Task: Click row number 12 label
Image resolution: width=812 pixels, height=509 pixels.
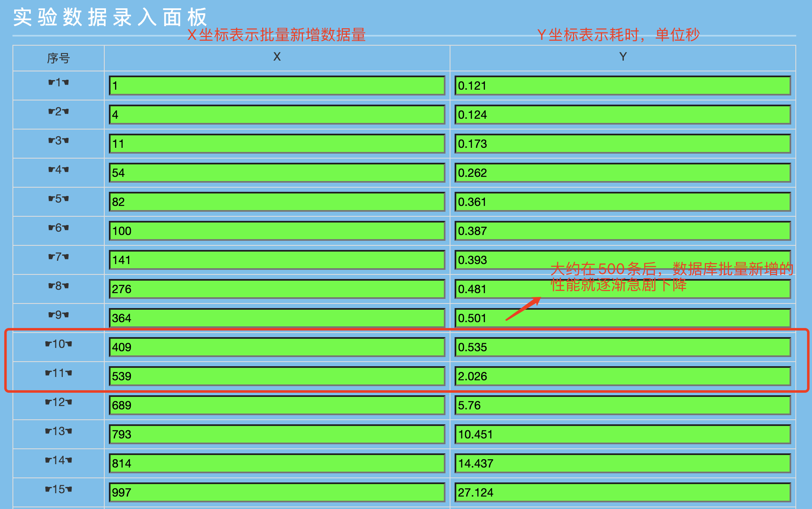Action: [x=58, y=402]
